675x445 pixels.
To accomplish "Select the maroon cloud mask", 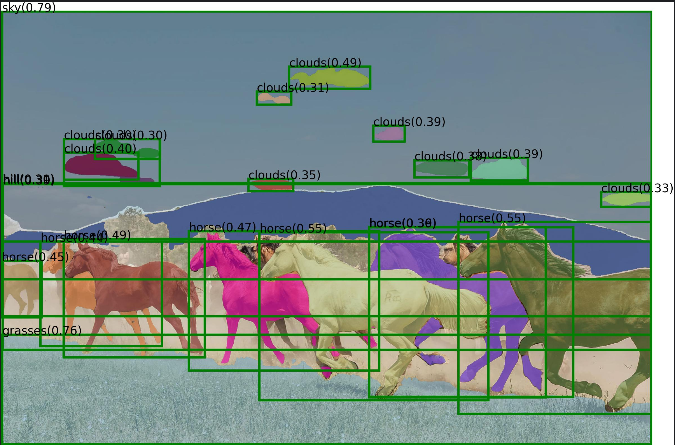I will point(100,166).
